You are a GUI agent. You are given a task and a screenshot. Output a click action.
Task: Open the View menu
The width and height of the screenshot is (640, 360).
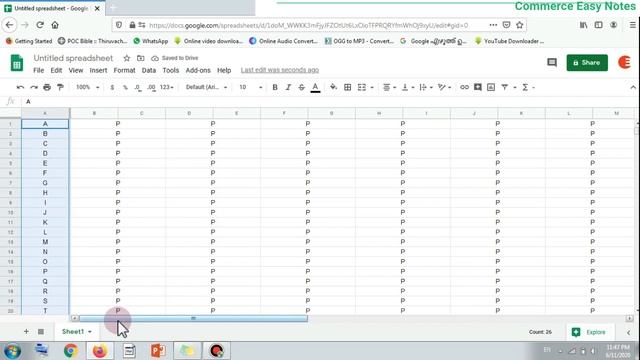click(x=76, y=70)
